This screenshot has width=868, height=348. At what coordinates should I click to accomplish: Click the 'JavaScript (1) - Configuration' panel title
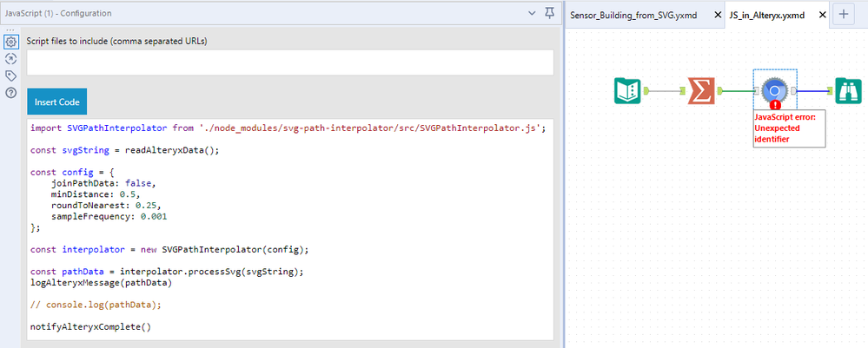pos(58,13)
